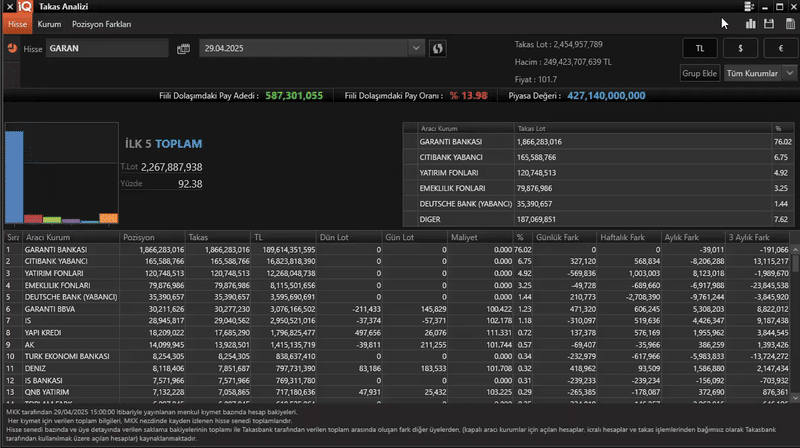Sort by Aracı Kurum column in main table
Image resolution: width=800 pixels, height=448 pixels.
point(71,237)
